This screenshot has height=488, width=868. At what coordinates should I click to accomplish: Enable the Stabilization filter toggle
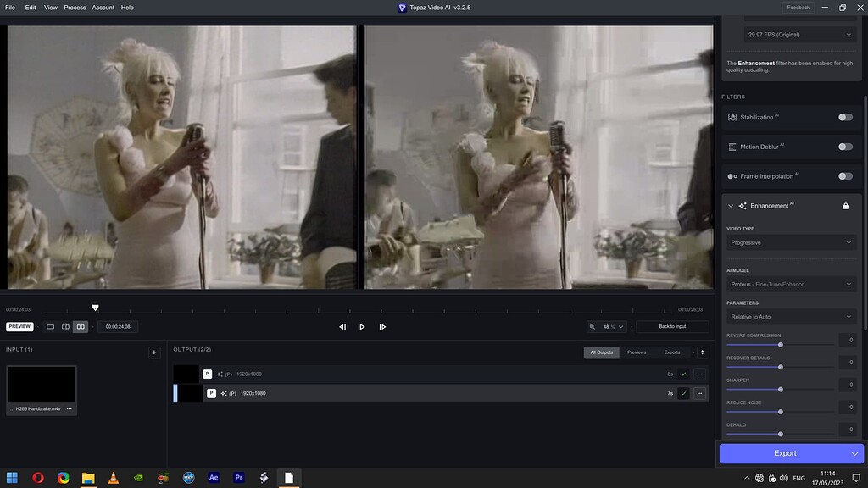coord(845,117)
